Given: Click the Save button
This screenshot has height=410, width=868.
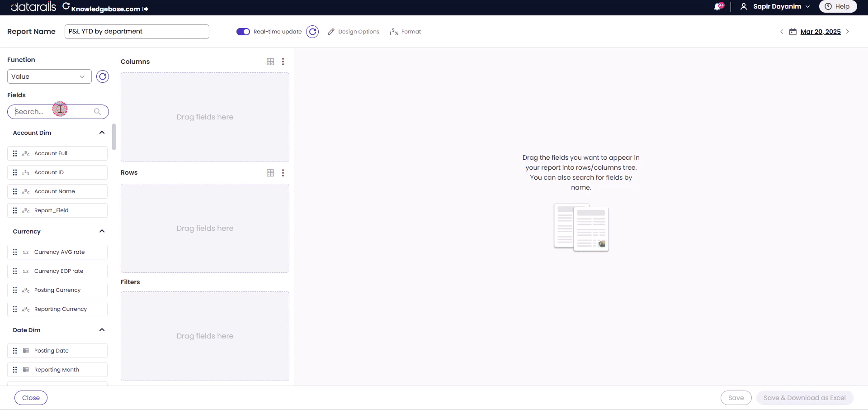Looking at the screenshot, I should pos(736,398).
